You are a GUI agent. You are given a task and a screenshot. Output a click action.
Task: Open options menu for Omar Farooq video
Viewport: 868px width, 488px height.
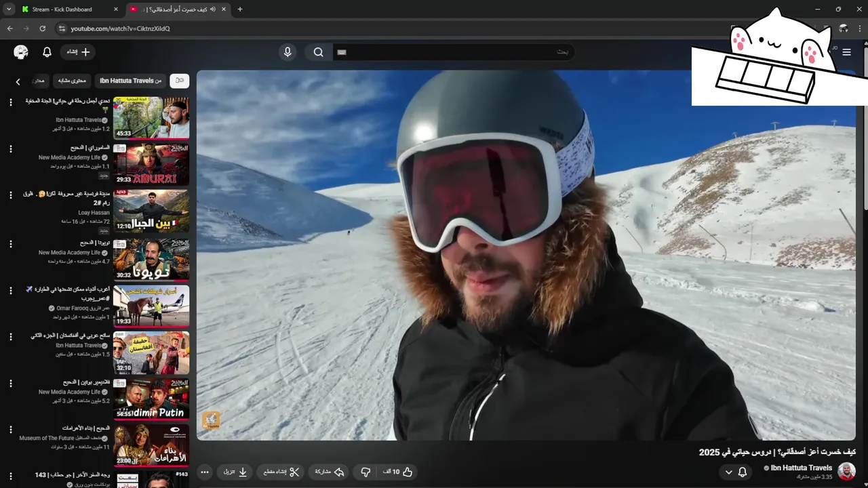point(10,290)
